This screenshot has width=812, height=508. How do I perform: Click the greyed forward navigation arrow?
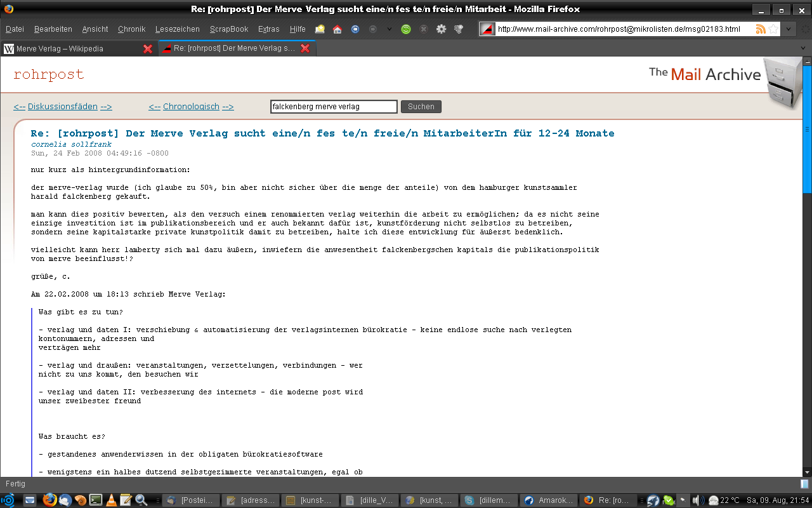coord(373,29)
